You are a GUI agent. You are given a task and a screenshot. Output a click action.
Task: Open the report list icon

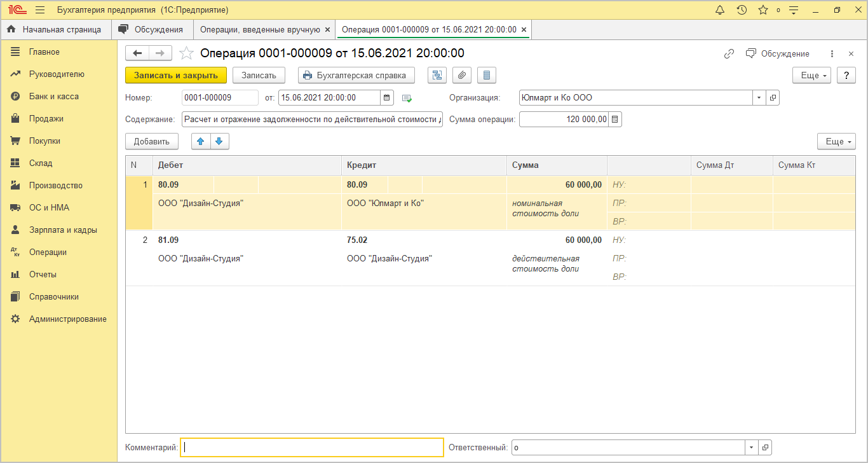pyautogui.click(x=487, y=75)
